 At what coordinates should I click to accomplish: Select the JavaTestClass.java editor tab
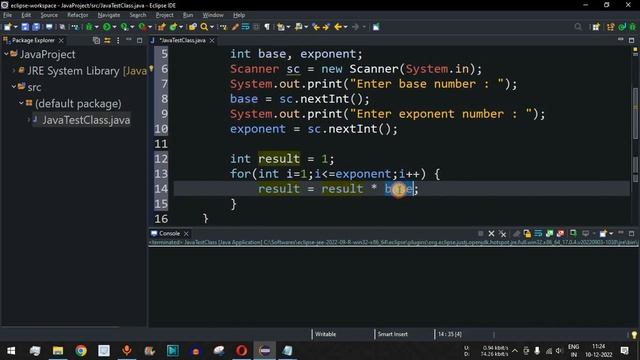click(x=182, y=40)
